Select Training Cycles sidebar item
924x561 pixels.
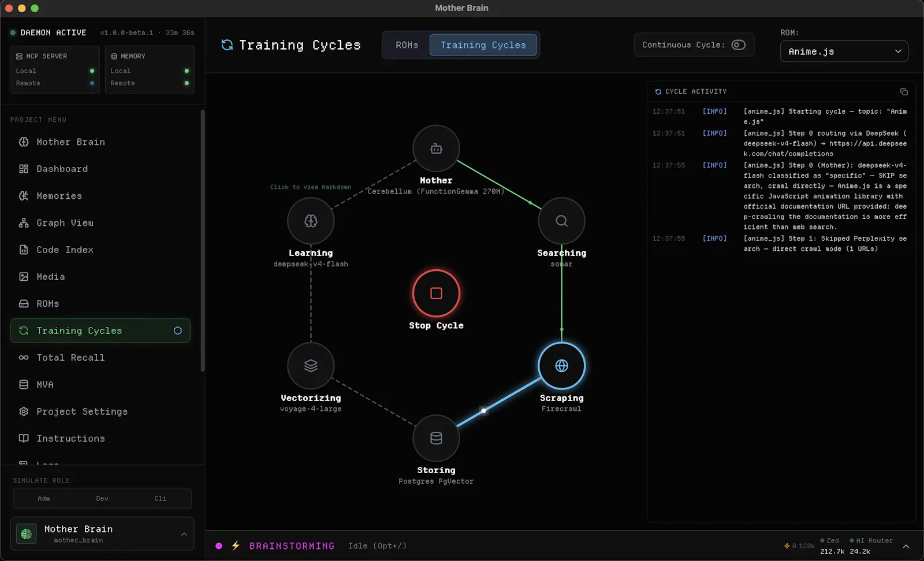pyautogui.click(x=100, y=330)
